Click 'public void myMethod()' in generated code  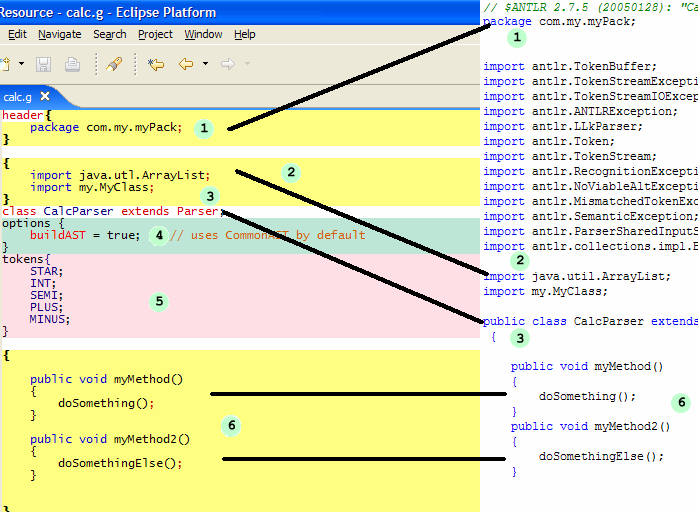coord(587,366)
